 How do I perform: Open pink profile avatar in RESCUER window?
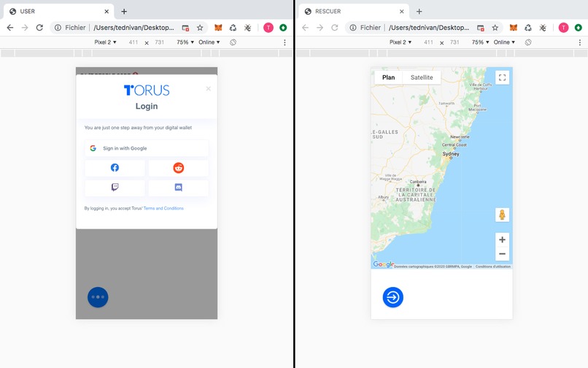point(563,28)
